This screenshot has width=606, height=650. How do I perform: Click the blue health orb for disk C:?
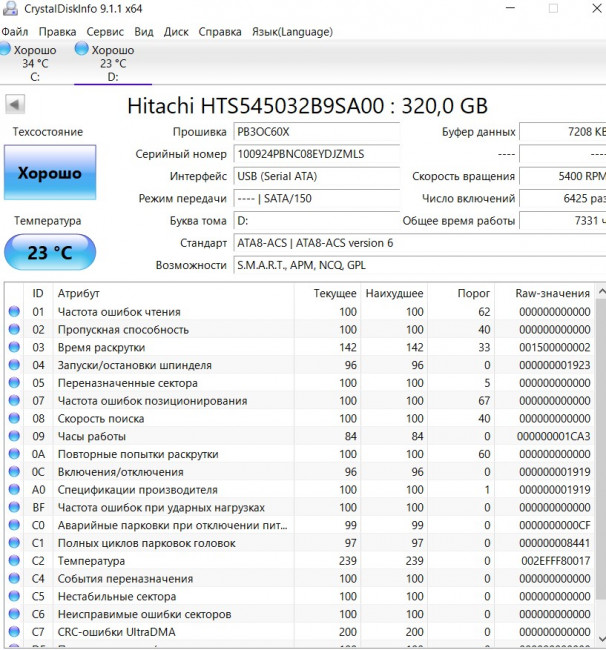5,49
